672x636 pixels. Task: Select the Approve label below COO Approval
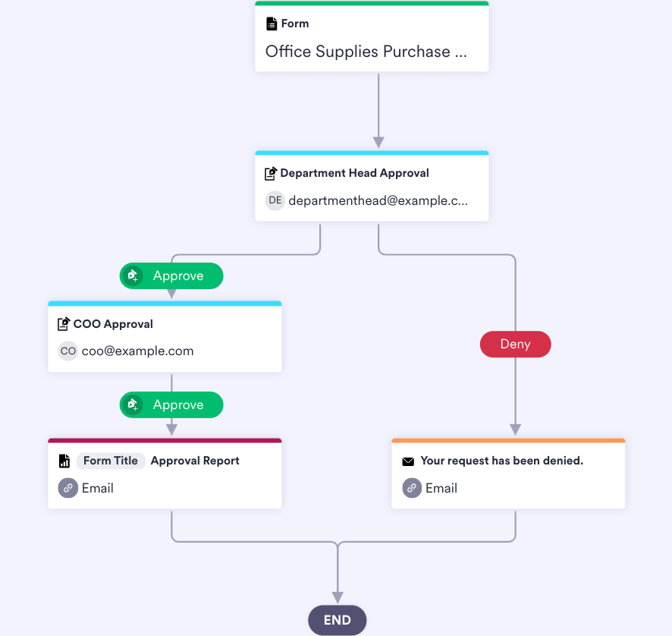(178, 405)
